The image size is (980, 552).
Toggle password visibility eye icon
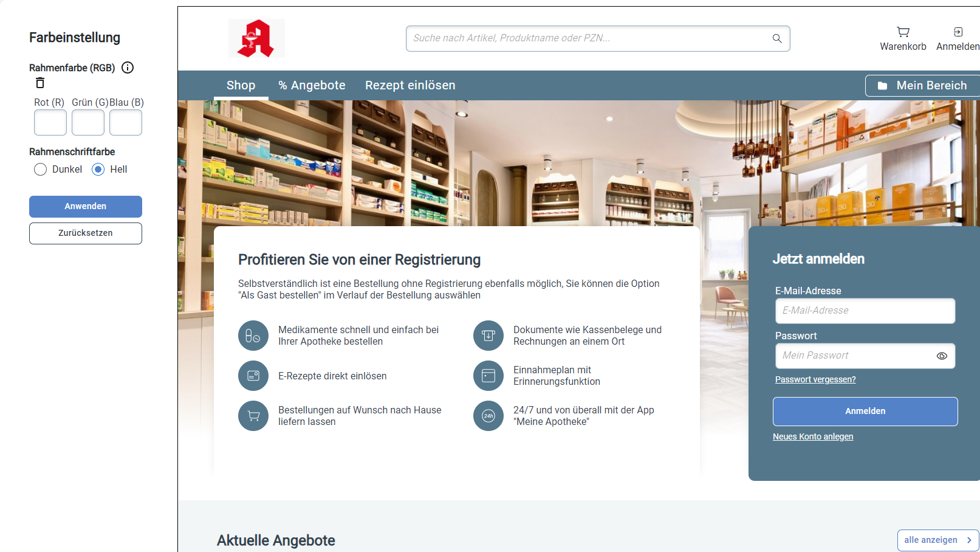(942, 356)
